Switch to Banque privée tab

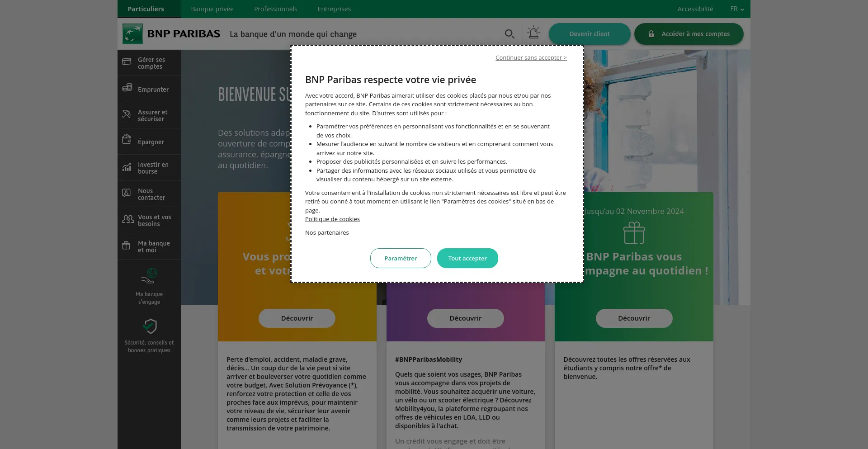(x=212, y=9)
